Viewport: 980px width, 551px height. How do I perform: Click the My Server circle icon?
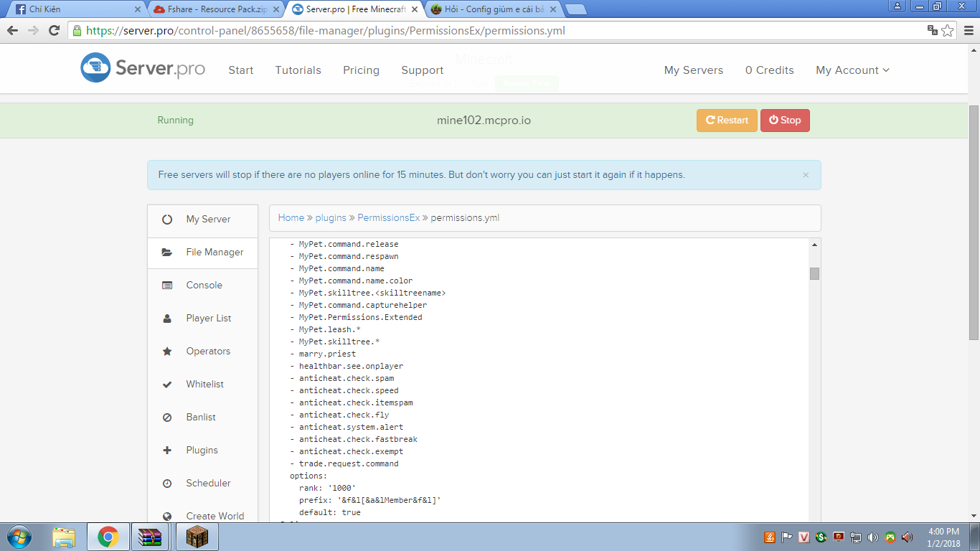[x=167, y=220]
